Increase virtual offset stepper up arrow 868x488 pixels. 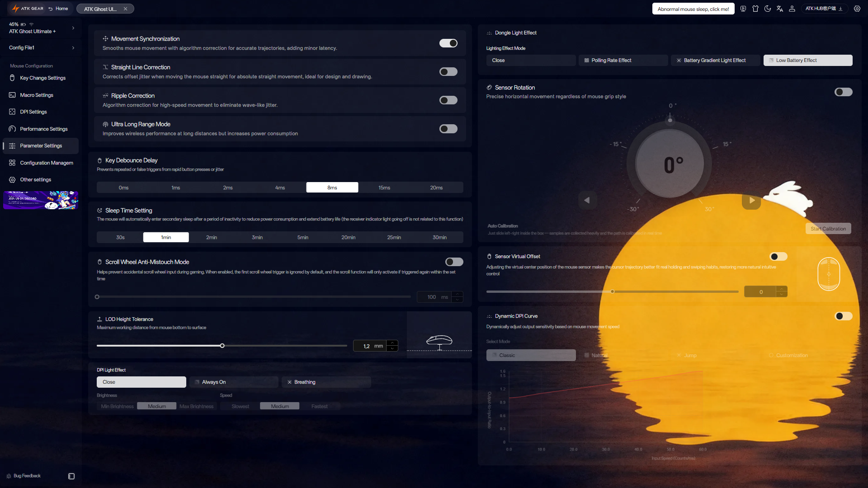pos(782,289)
